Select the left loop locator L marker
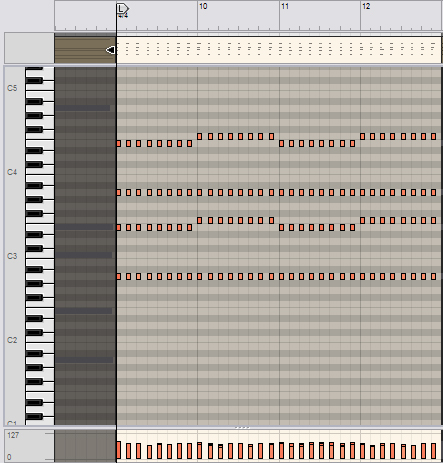This screenshot has height=463, width=443. tap(122, 9)
